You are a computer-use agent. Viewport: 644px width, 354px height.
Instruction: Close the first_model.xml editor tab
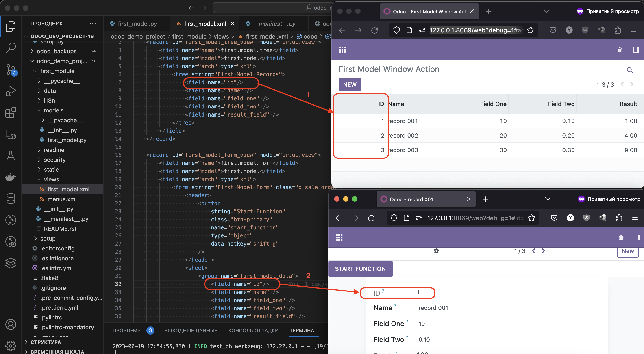[x=233, y=24]
